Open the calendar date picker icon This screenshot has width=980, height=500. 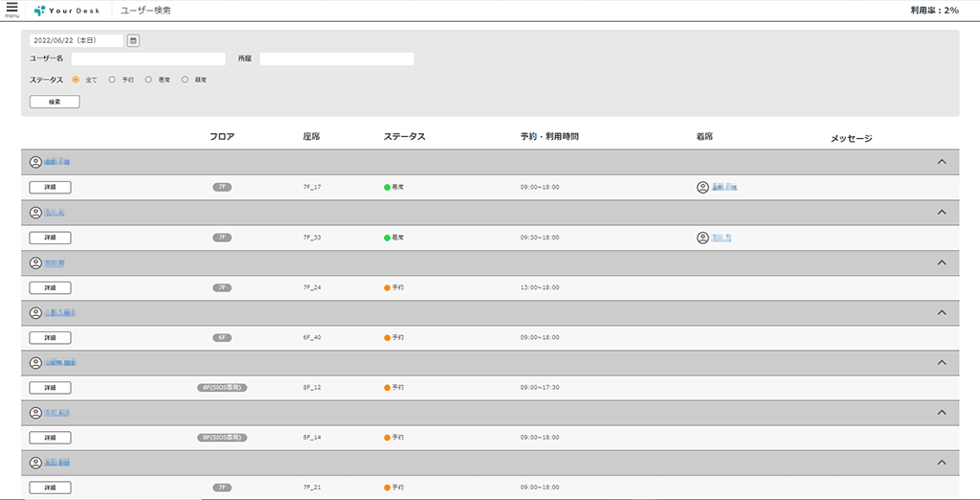[133, 40]
